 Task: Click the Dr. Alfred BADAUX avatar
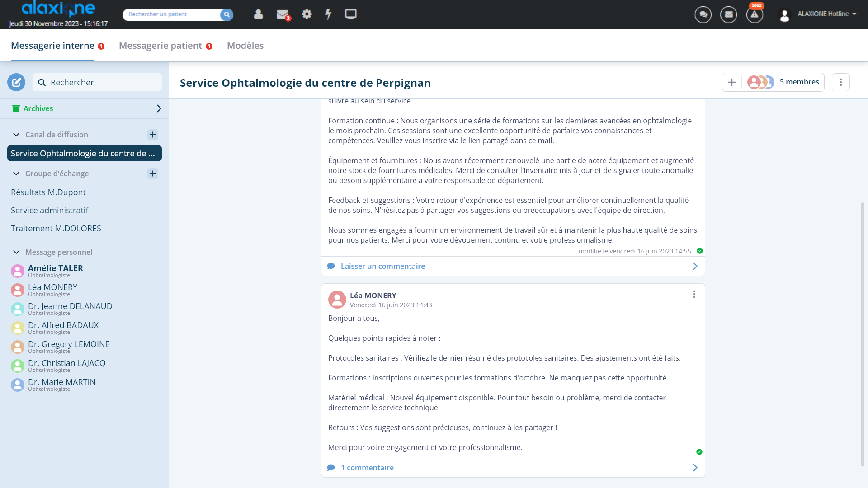click(18, 328)
